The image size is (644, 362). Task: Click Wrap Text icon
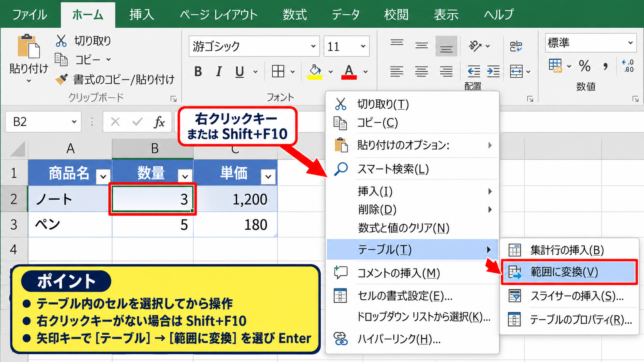pyautogui.click(x=516, y=47)
